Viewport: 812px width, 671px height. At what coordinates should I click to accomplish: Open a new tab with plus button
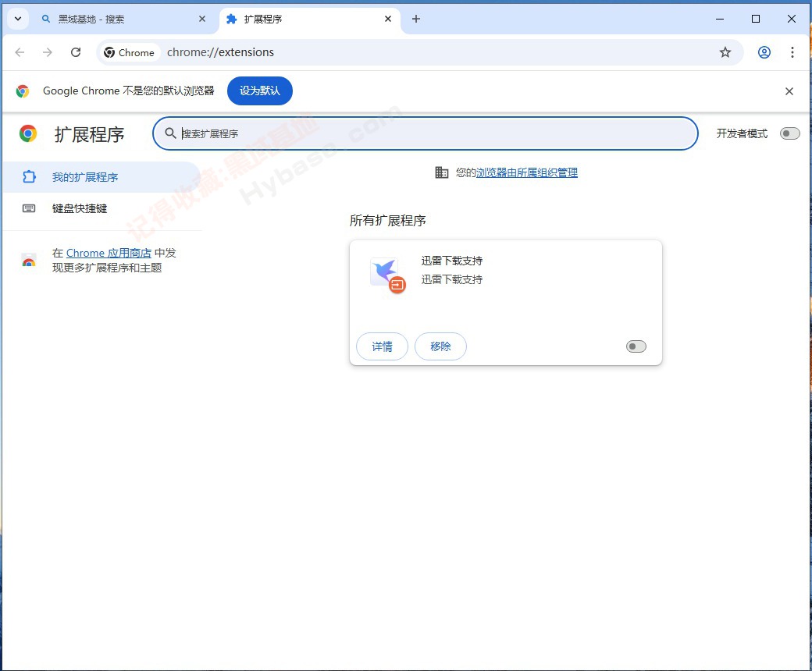416,20
